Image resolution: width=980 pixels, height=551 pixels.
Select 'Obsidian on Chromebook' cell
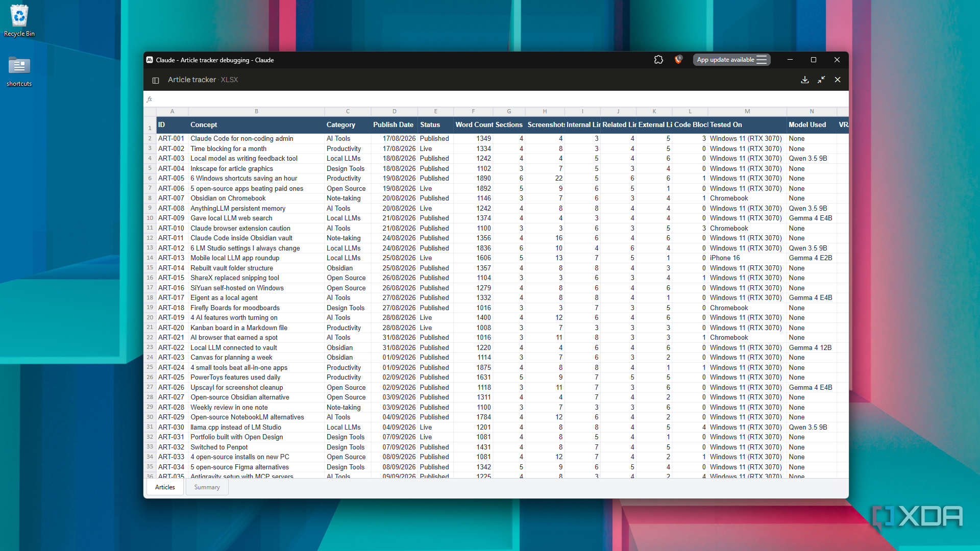tap(256, 198)
